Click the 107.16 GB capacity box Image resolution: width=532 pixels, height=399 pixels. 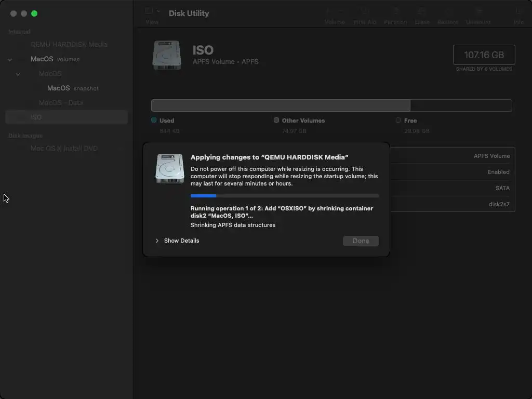click(484, 55)
